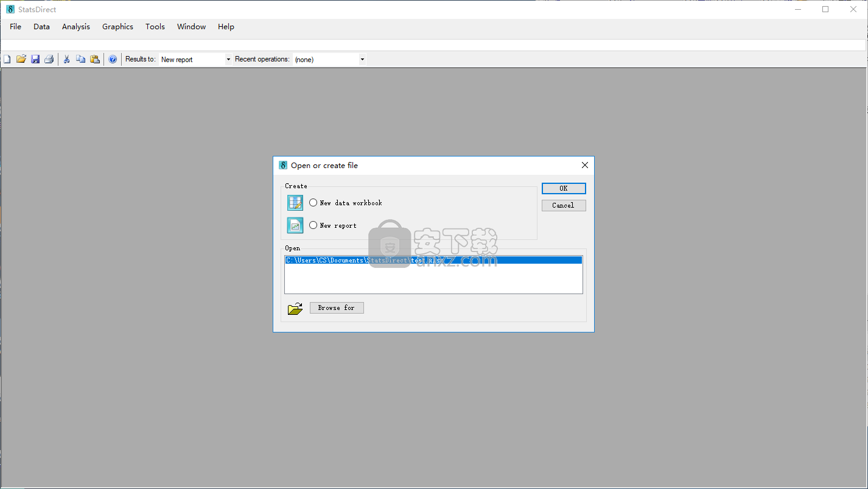Viewport: 868px width, 489px height.
Task: Click the Cancel button
Action: tap(564, 205)
